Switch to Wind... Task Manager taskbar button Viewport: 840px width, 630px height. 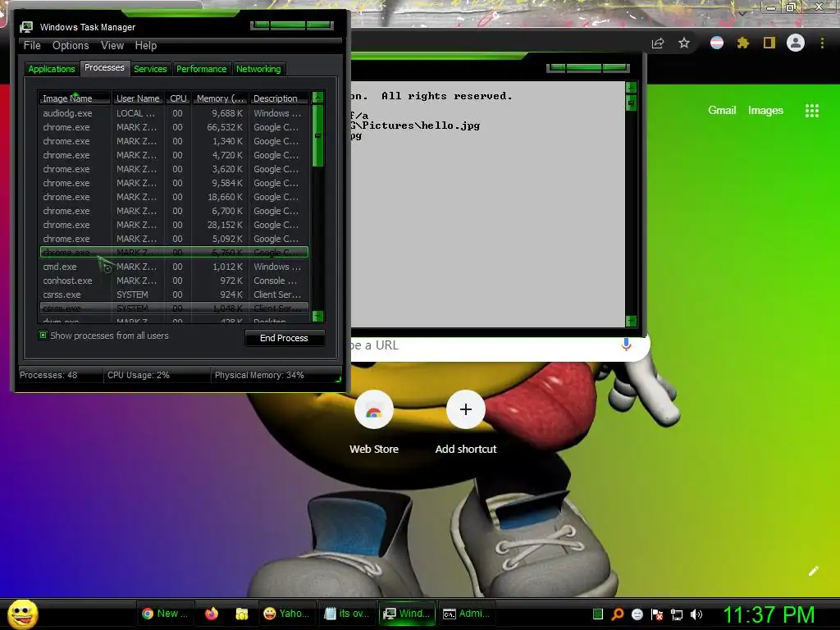[407, 614]
